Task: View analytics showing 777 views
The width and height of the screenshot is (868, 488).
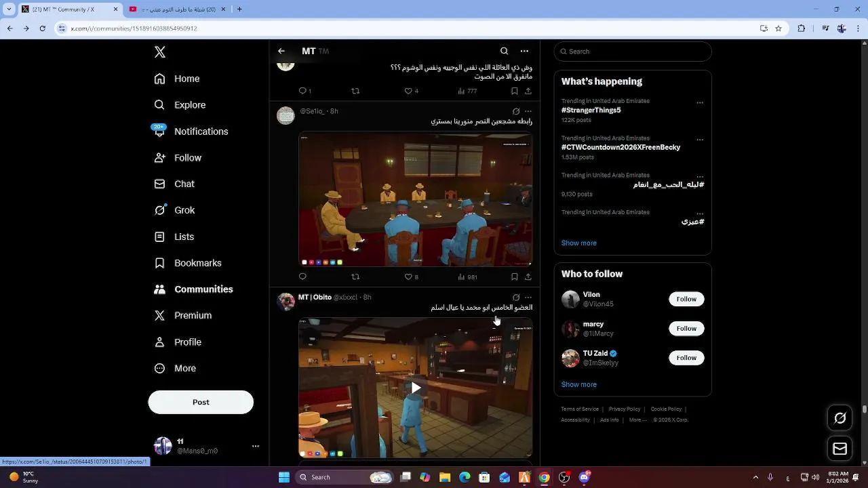Action: 467,91
